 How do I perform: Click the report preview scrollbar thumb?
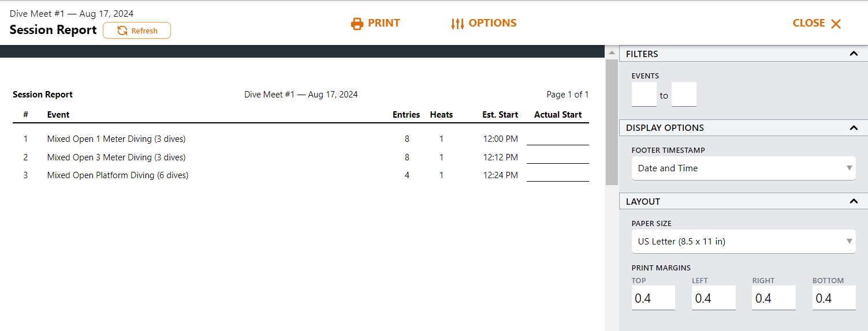[612, 121]
